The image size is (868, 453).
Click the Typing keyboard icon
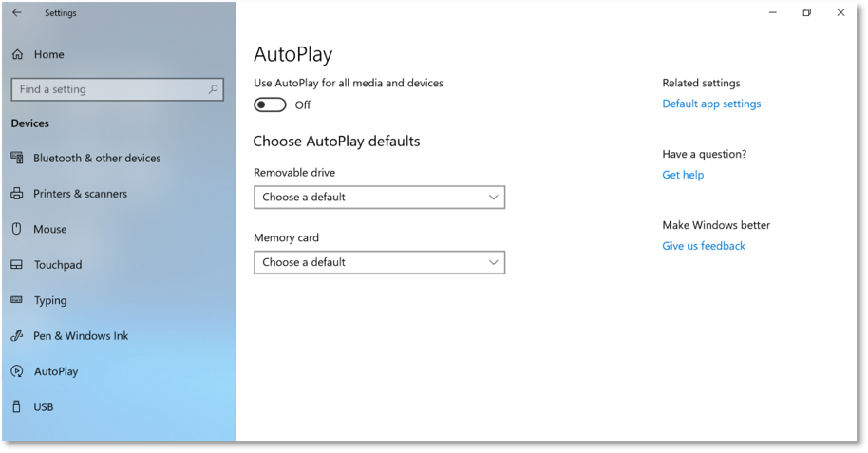coord(17,300)
